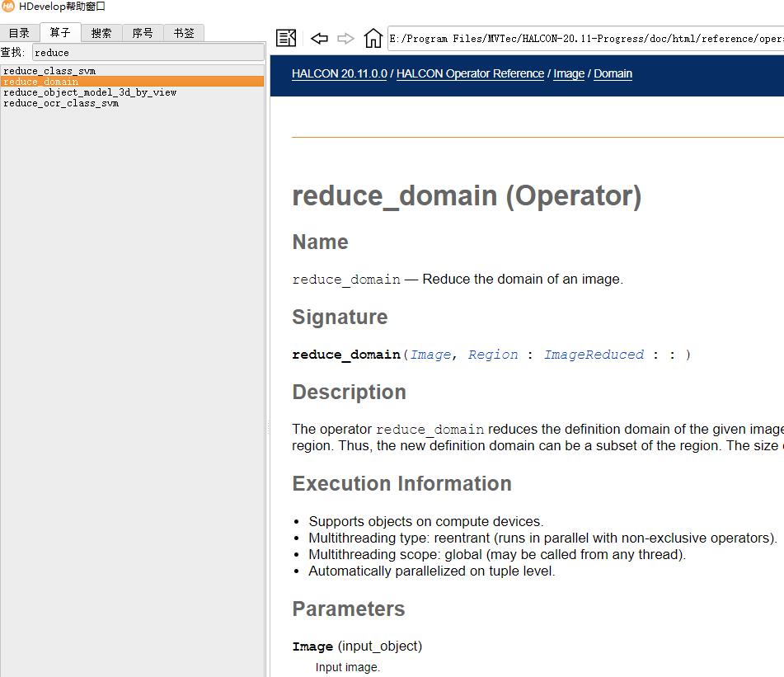Select the 算子 tab

60,32
